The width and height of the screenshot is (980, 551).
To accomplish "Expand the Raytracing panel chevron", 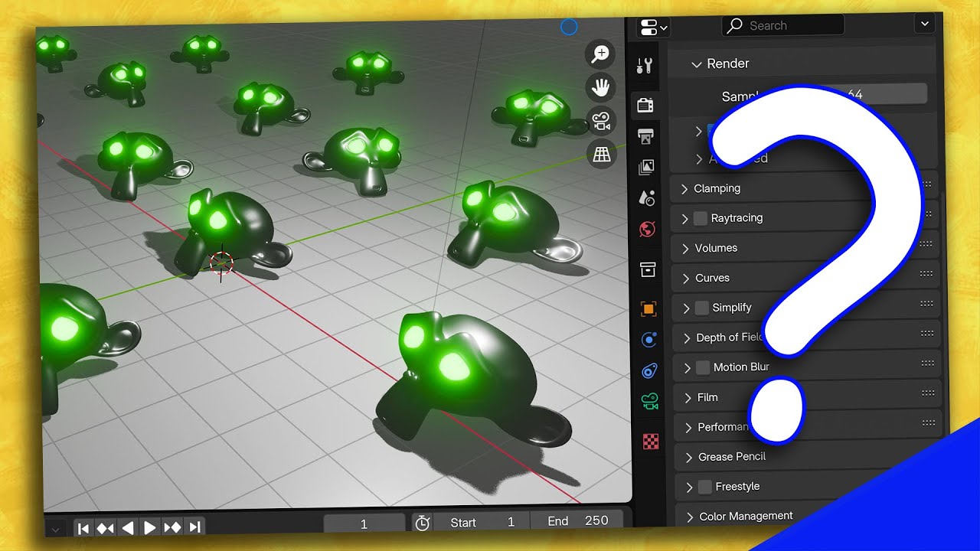I will tap(685, 219).
